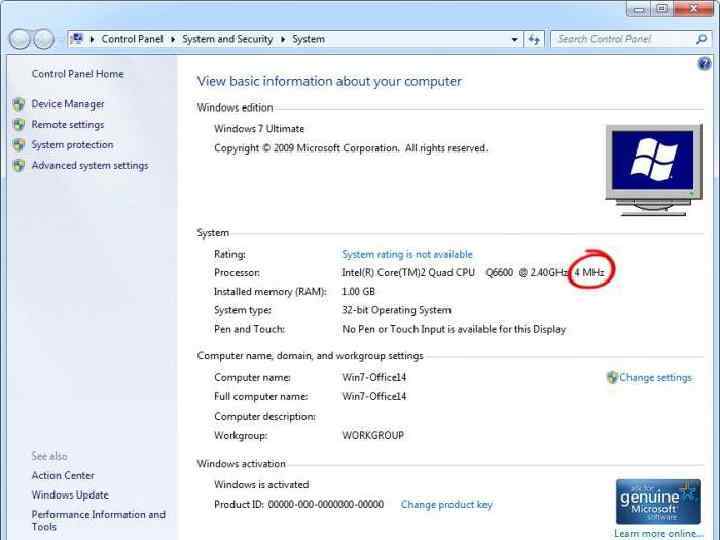Image resolution: width=720 pixels, height=540 pixels.
Task: Open Advanced system settings link
Action: point(90,165)
